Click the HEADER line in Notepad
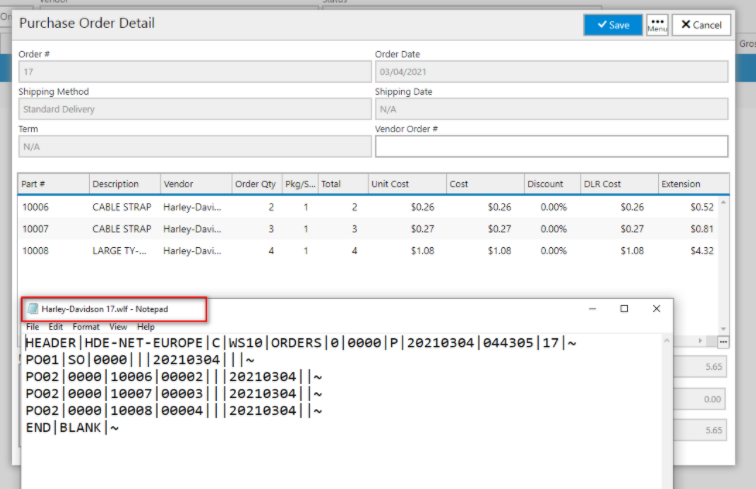The width and height of the screenshot is (756, 489). 301,343
